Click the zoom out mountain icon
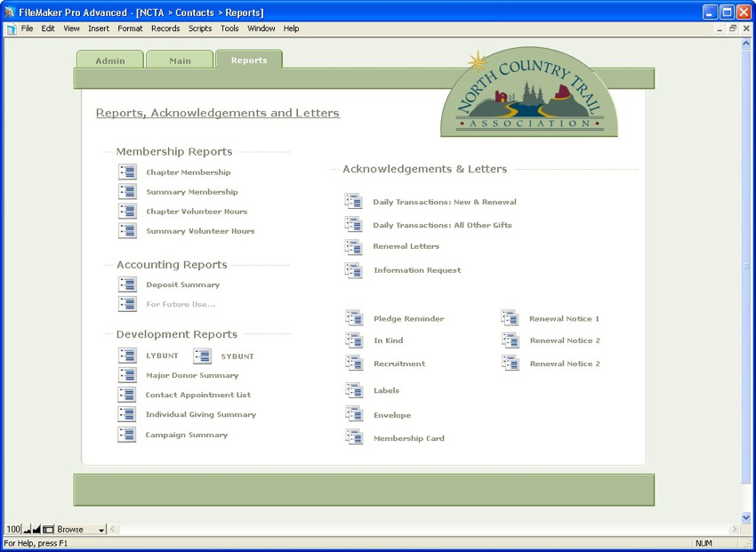 [27, 530]
